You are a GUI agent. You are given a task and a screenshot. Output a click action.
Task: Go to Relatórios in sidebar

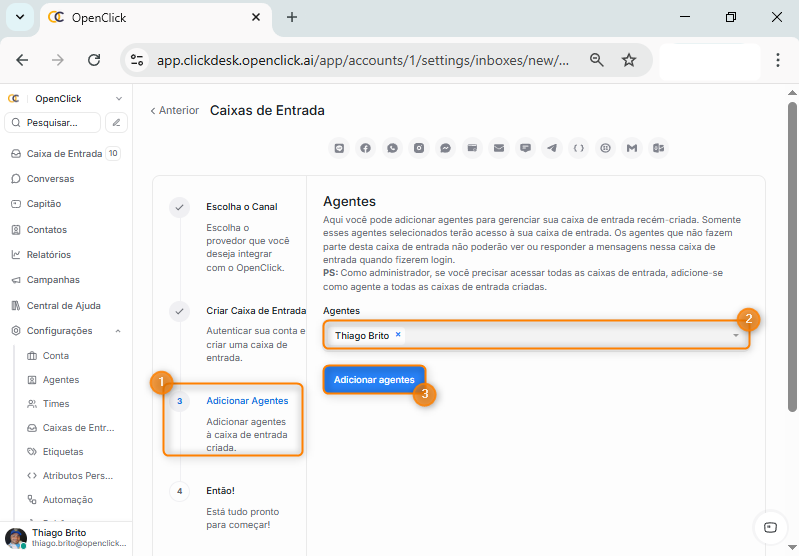(x=48, y=255)
